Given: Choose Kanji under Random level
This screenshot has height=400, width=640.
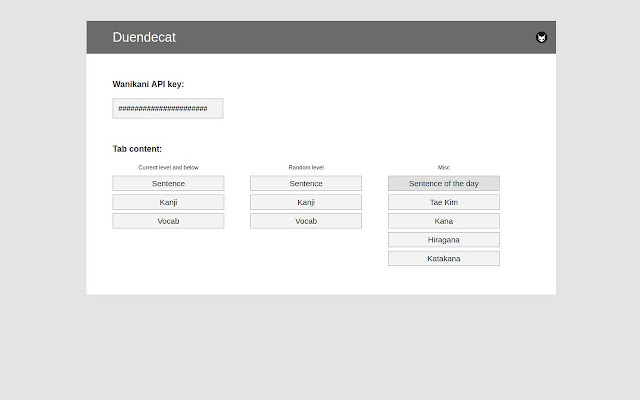Looking at the screenshot, I should pyautogui.click(x=306, y=202).
